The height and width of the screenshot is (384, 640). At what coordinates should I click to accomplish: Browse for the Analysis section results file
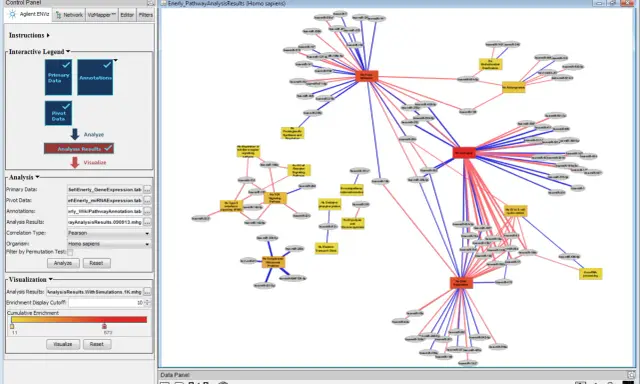click(x=147, y=222)
